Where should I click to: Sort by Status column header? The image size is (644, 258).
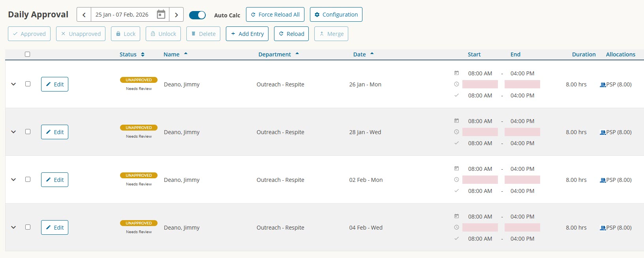[132, 54]
